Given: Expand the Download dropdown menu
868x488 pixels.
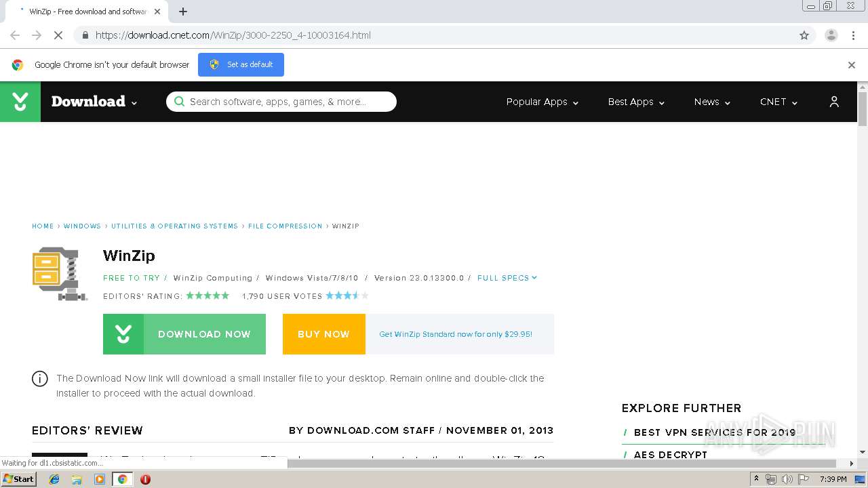Looking at the screenshot, I should click(x=94, y=102).
